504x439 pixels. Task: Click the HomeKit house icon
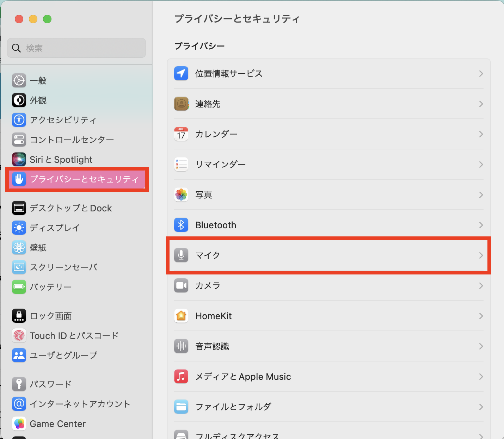181,316
